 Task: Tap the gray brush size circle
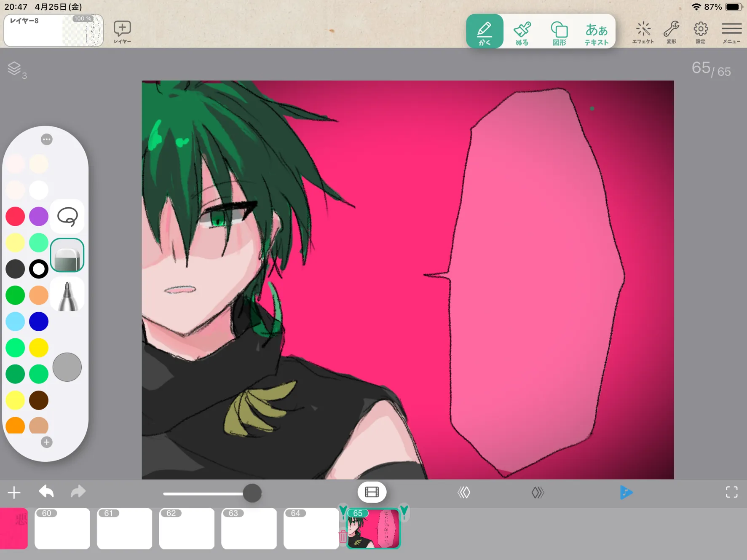67,367
